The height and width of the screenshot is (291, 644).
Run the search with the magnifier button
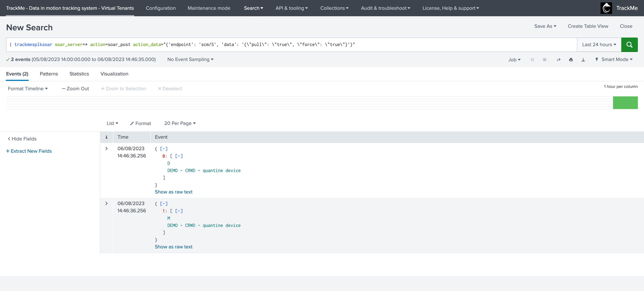pyautogui.click(x=629, y=45)
